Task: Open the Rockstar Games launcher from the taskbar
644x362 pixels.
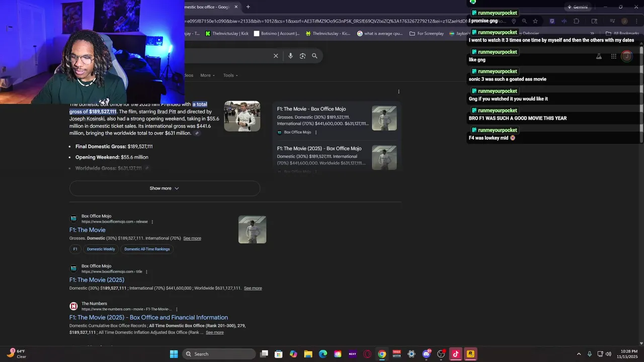Action: (470, 354)
